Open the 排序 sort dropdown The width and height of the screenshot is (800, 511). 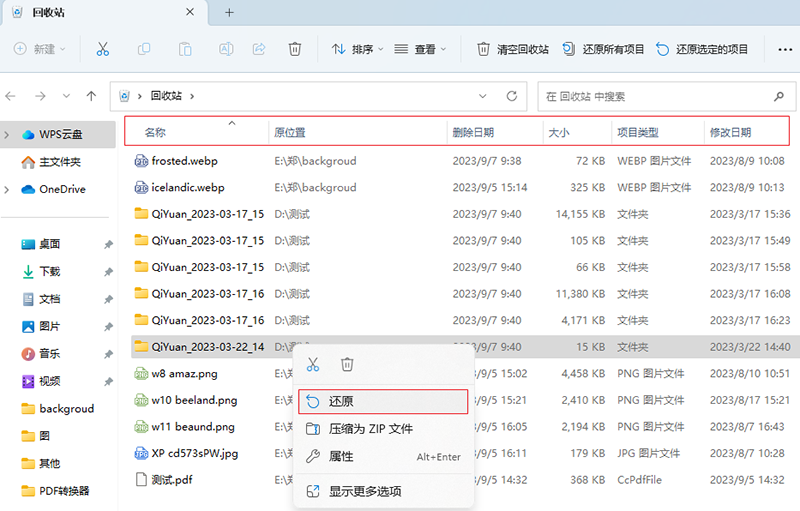coord(357,49)
